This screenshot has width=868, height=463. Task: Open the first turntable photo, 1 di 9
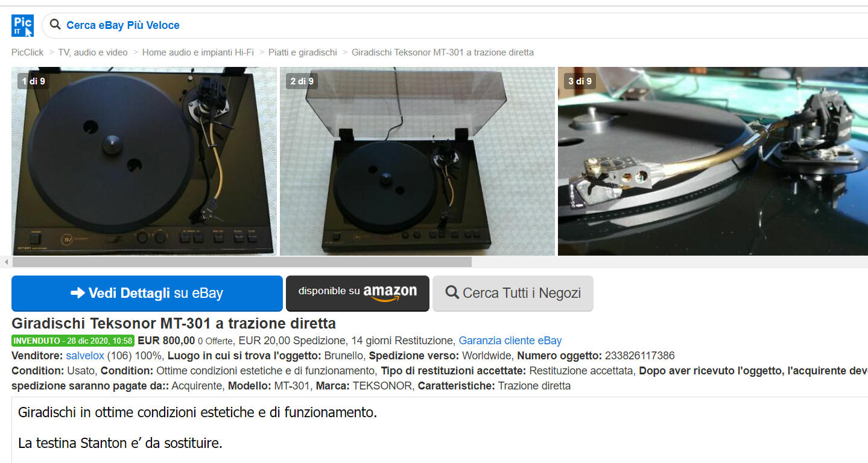(x=144, y=161)
